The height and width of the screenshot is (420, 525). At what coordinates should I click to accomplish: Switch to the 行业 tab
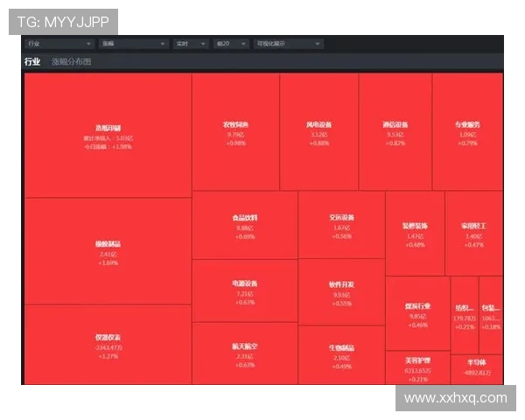coord(32,62)
